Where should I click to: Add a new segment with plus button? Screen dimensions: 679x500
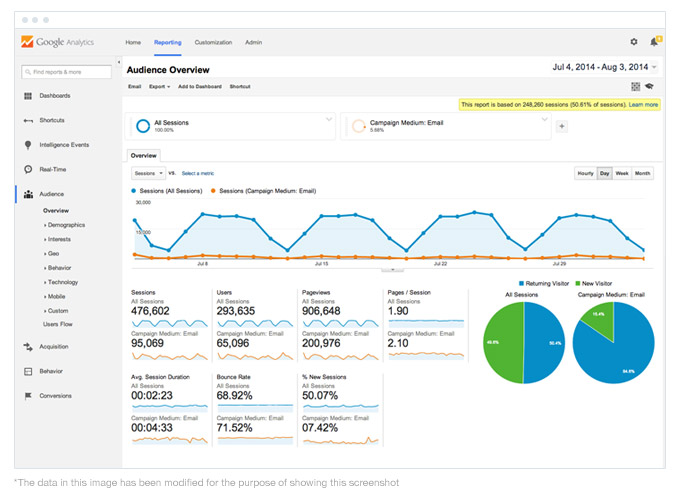click(562, 126)
